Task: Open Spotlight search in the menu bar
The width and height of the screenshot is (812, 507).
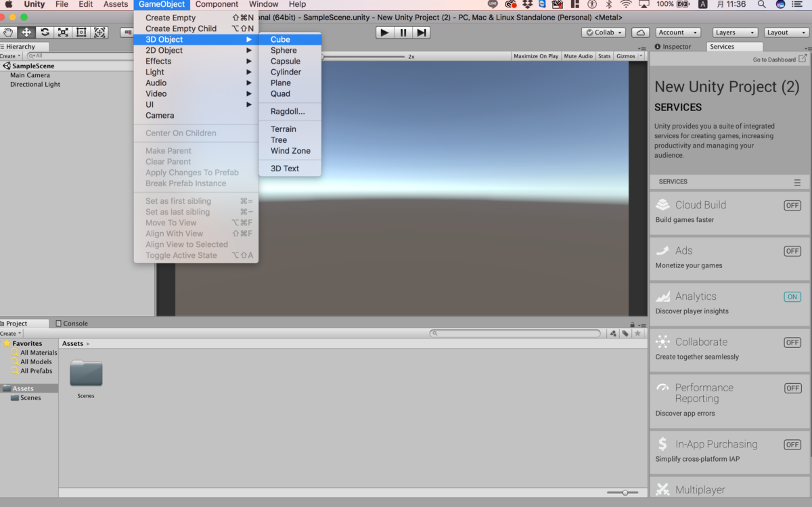Action: click(762, 4)
